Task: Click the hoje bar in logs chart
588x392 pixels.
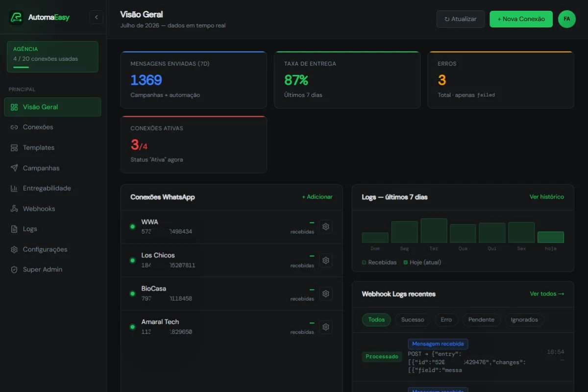Action: coord(551,237)
